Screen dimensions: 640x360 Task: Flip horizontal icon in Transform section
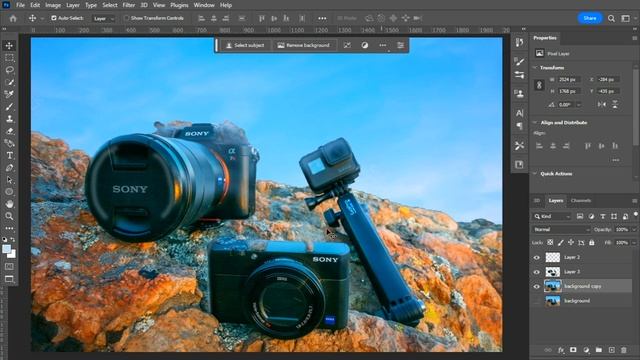click(602, 104)
